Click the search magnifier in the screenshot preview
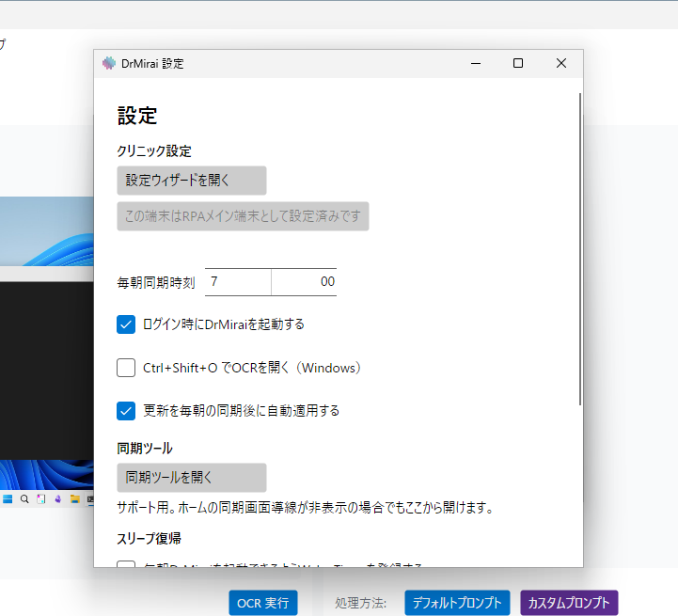678x616 pixels. click(24, 499)
